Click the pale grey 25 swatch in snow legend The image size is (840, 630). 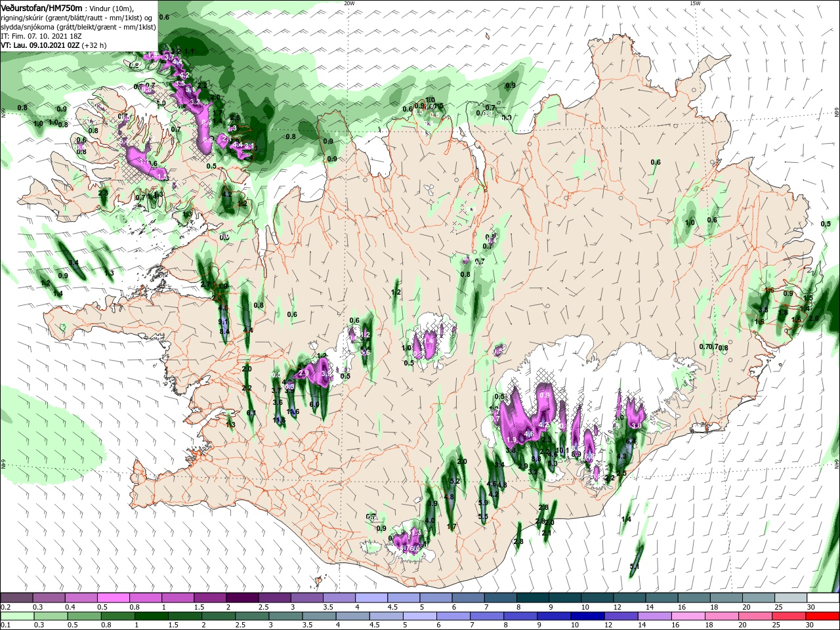click(x=791, y=597)
